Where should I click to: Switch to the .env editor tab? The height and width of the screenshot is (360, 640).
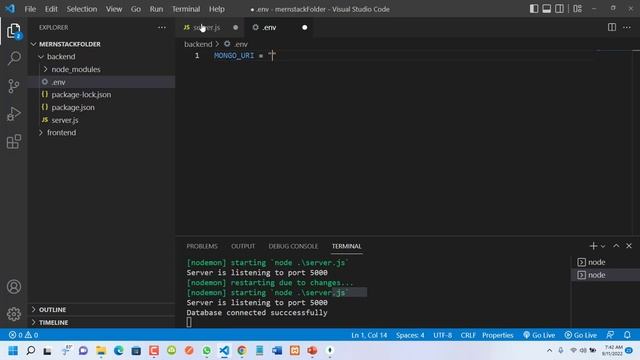click(279, 27)
